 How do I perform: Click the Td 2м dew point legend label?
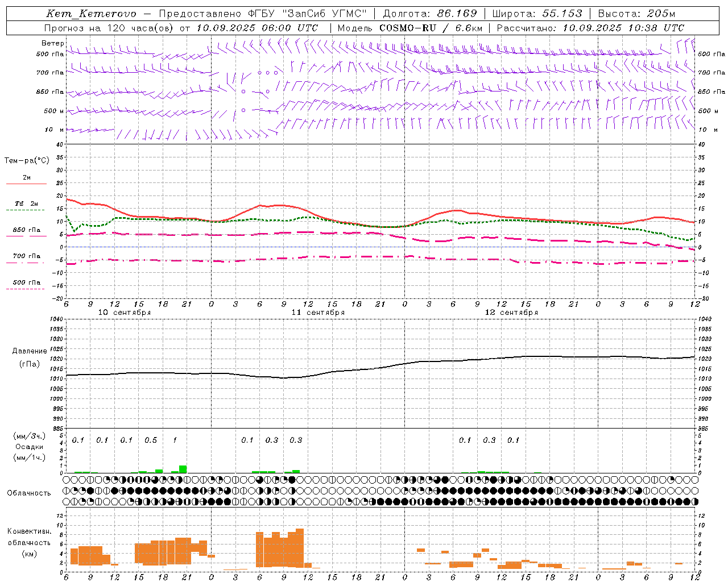coord(26,203)
